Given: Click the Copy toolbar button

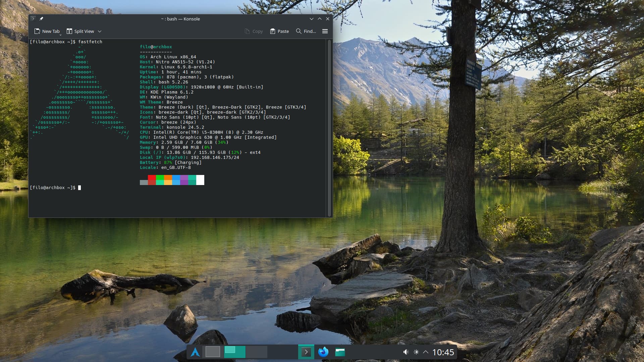Looking at the screenshot, I should click(254, 31).
